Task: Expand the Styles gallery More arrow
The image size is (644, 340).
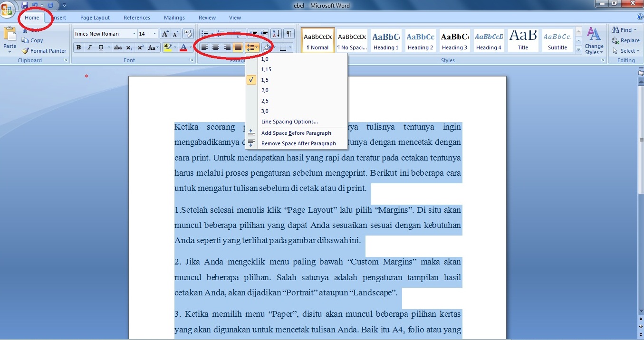Action: 578,49
